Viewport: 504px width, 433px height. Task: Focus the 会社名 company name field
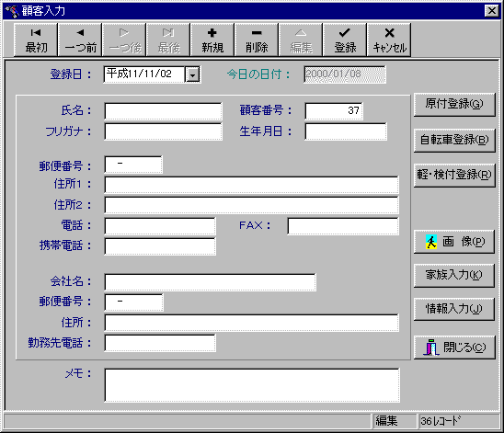[211, 282]
